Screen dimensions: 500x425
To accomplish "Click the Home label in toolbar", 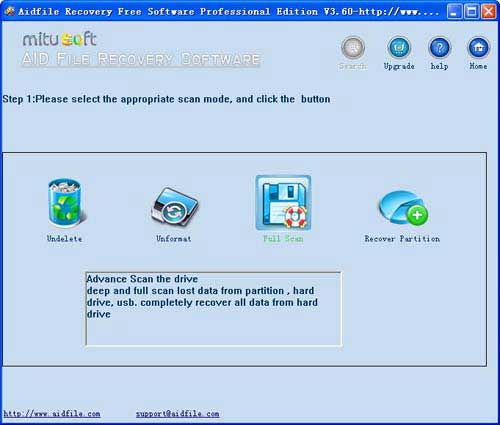I will coord(478,66).
